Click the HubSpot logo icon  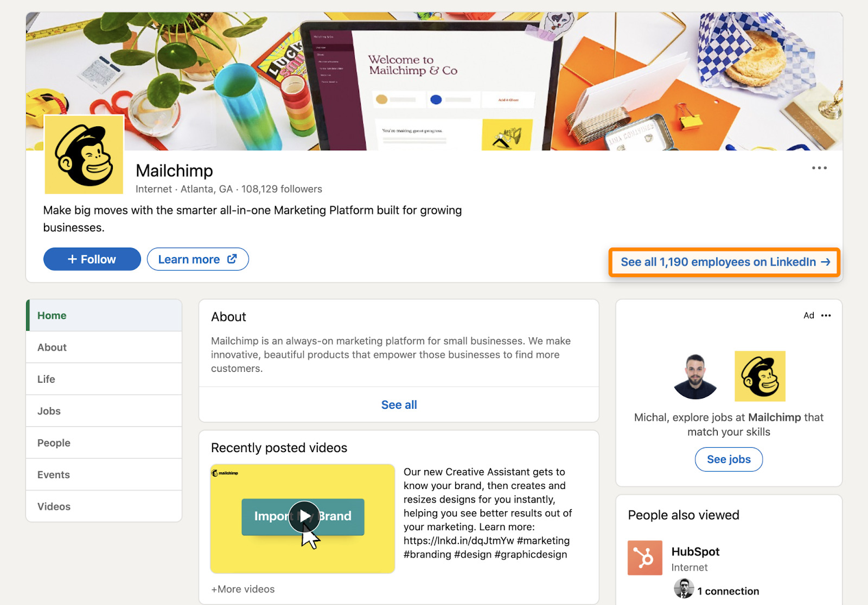click(x=644, y=557)
